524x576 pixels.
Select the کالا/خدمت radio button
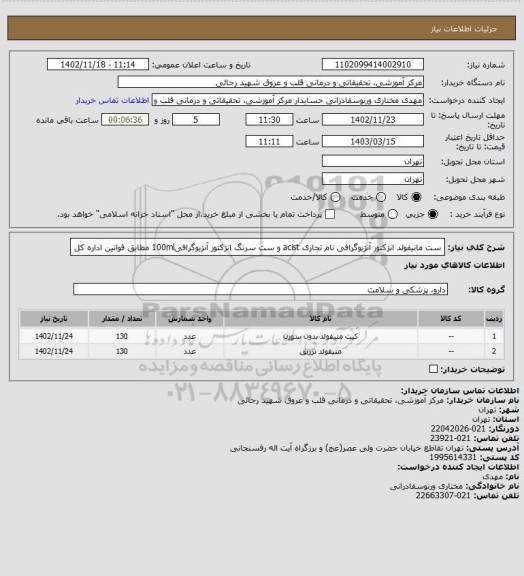point(335,197)
